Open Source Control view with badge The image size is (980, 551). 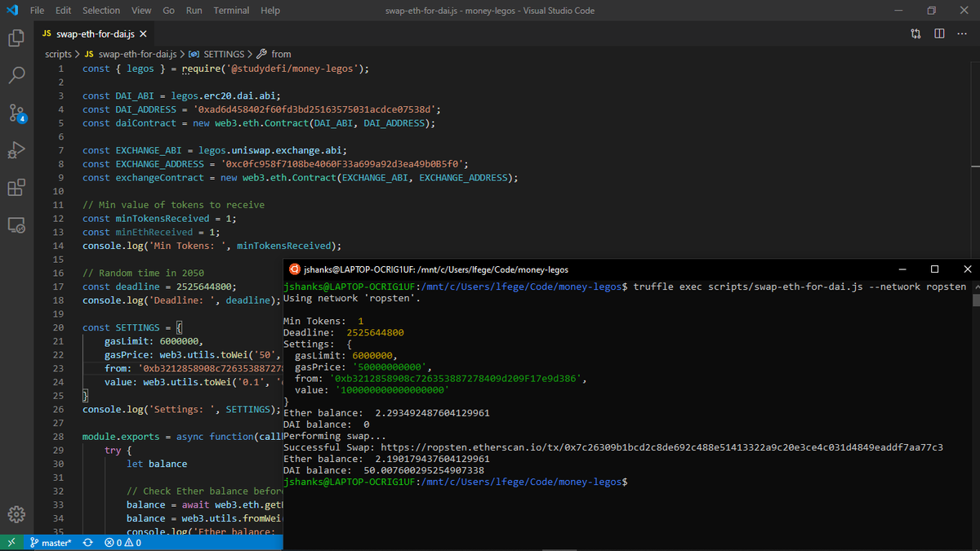(17, 113)
